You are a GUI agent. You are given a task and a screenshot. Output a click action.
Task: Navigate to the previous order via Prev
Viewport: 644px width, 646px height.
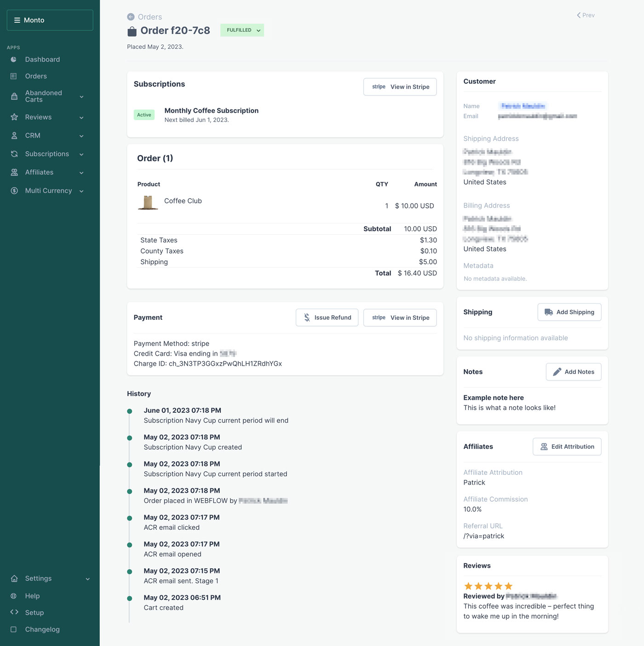coord(585,15)
